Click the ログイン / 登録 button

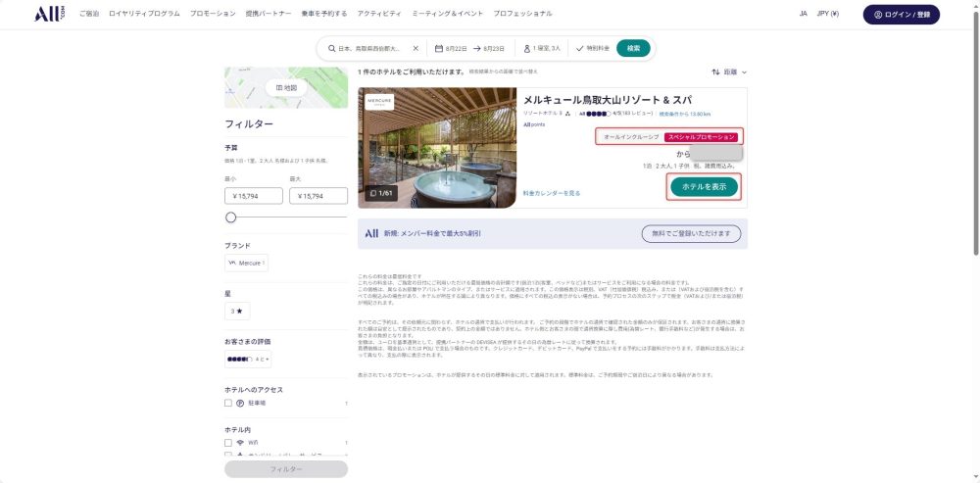click(902, 15)
